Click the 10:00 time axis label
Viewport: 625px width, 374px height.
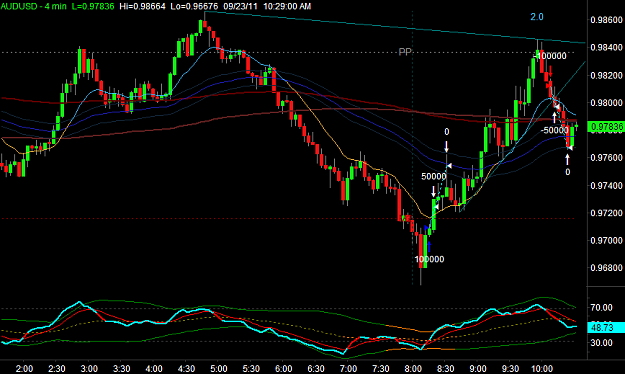point(541,368)
